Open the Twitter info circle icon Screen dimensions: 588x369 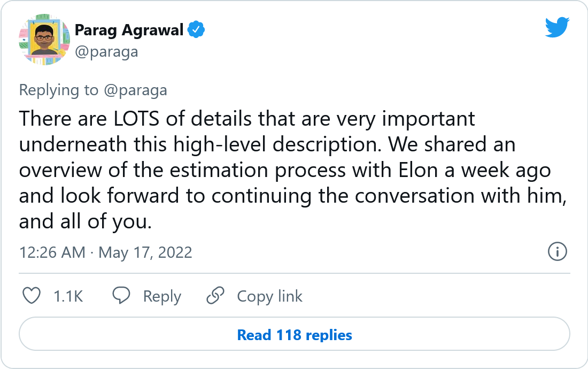(x=558, y=251)
